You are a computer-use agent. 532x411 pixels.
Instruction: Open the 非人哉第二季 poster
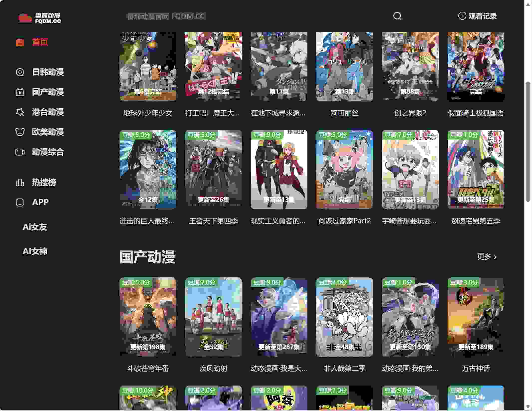[x=345, y=317]
